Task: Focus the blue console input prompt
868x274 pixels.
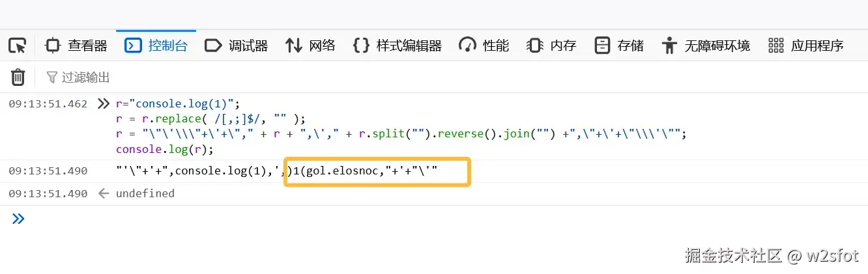Action: click(x=391, y=219)
